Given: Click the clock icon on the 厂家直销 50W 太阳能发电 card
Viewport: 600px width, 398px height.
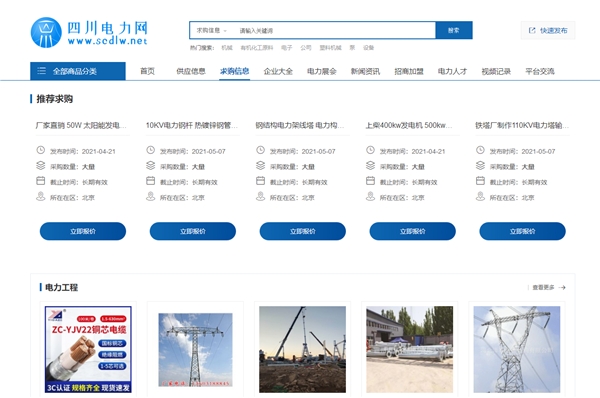Looking at the screenshot, I should point(41,150).
